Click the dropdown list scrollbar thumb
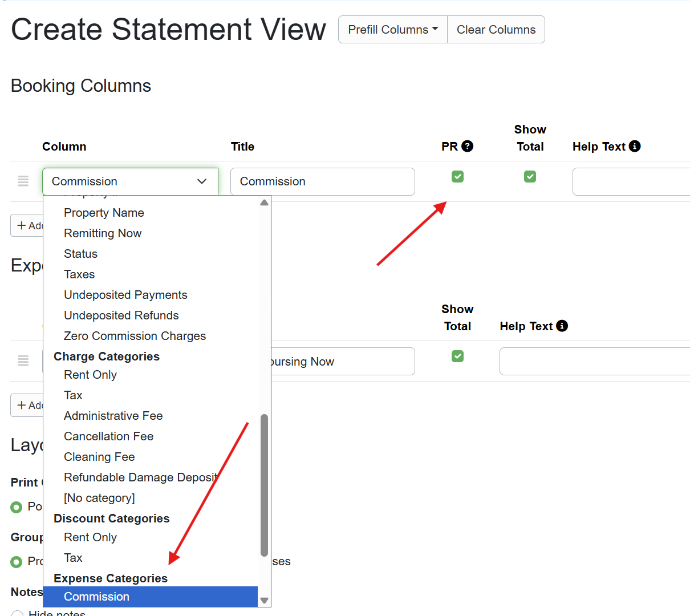The width and height of the screenshot is (690, 616). point(264,485)
